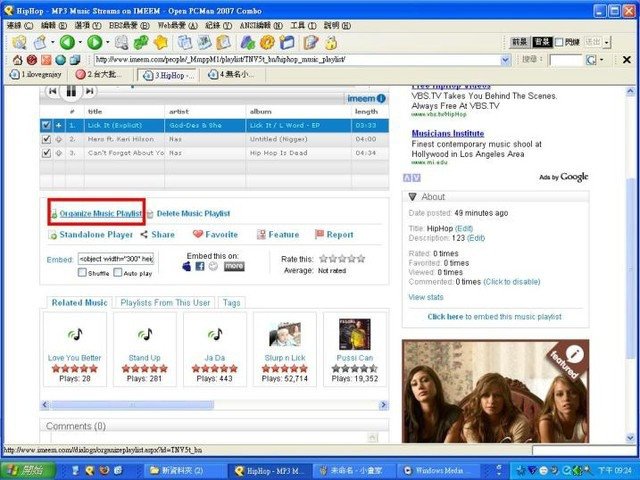Open the BBS最愛 (B) menu
Image resolution: width=640 pixels, height=480 pixels.
129,26
